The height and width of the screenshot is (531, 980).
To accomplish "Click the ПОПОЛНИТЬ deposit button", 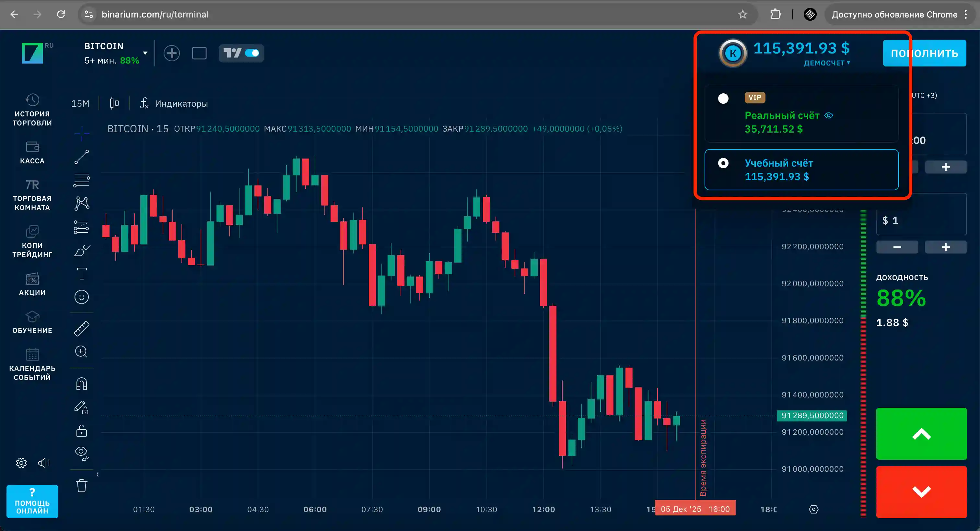I will point(925,53).
